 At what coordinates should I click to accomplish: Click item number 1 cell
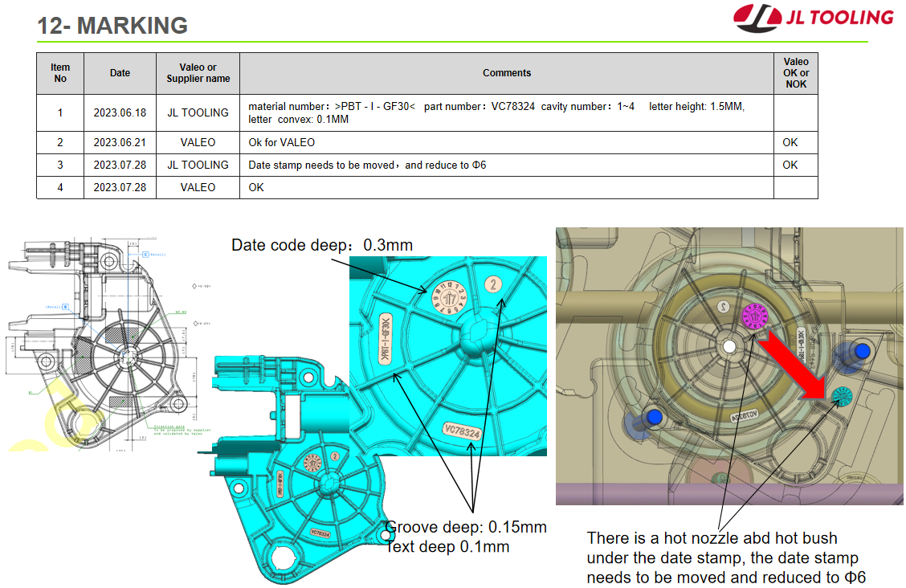click(x=60, y=112)
